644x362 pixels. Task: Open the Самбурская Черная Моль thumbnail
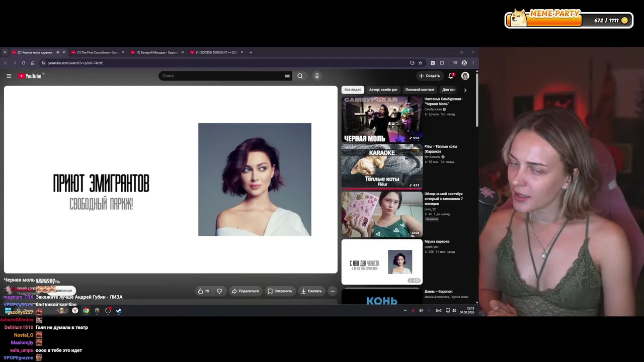(x=382, y=119)
